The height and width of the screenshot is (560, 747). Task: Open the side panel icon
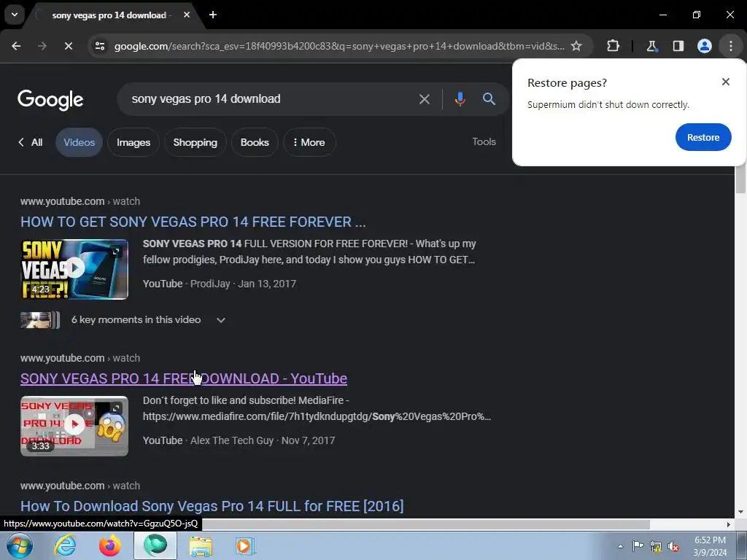678,46
